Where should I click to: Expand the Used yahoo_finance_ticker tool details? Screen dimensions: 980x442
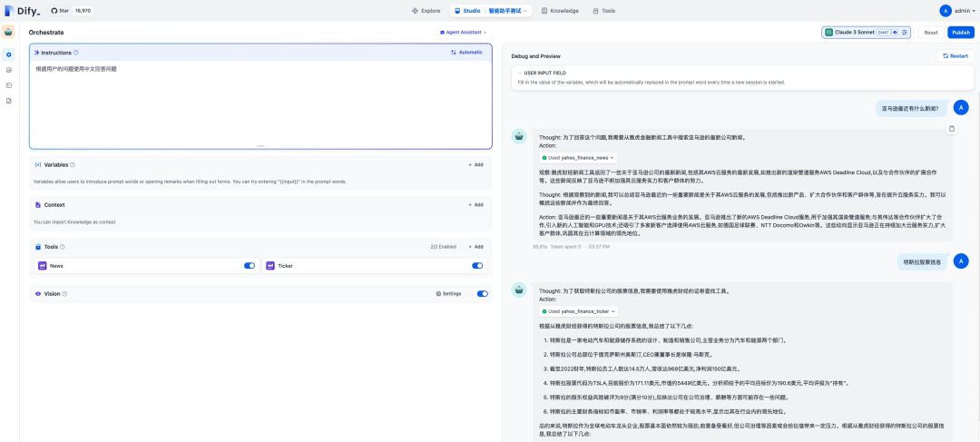[579, 311]
